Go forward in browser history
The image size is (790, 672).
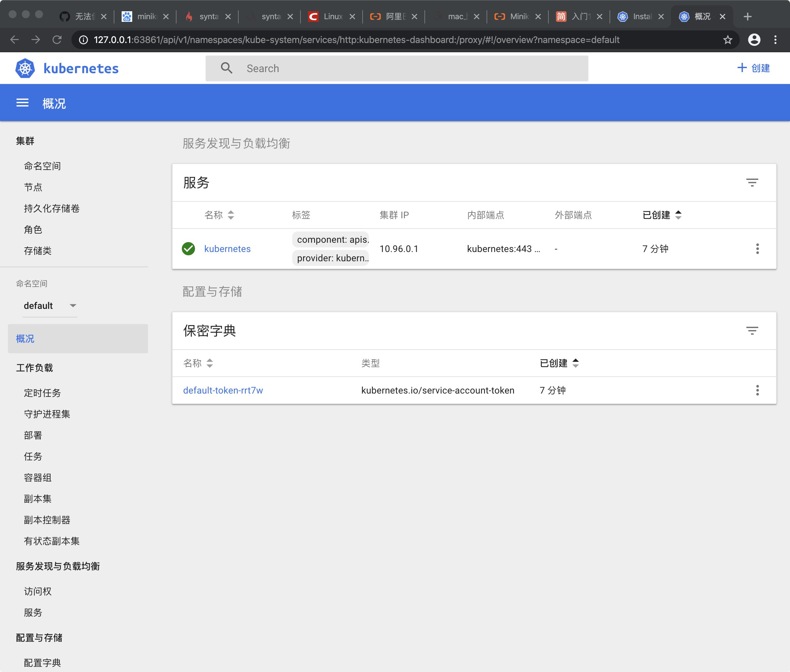click(x=36, y=40)
